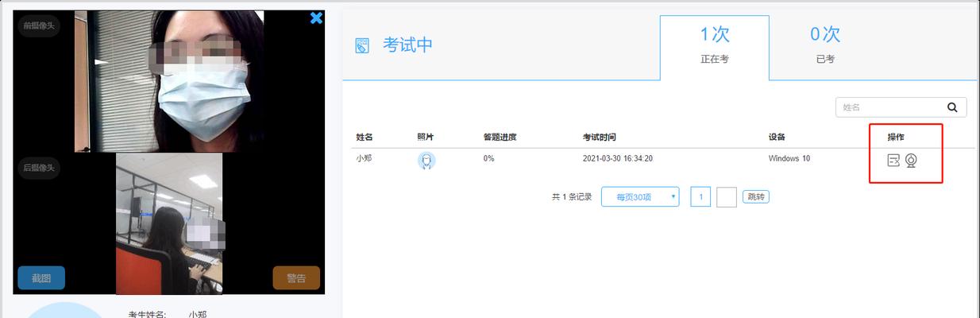
Task: Open the exam paper view icon for 小郑
Action: (893, 161)
